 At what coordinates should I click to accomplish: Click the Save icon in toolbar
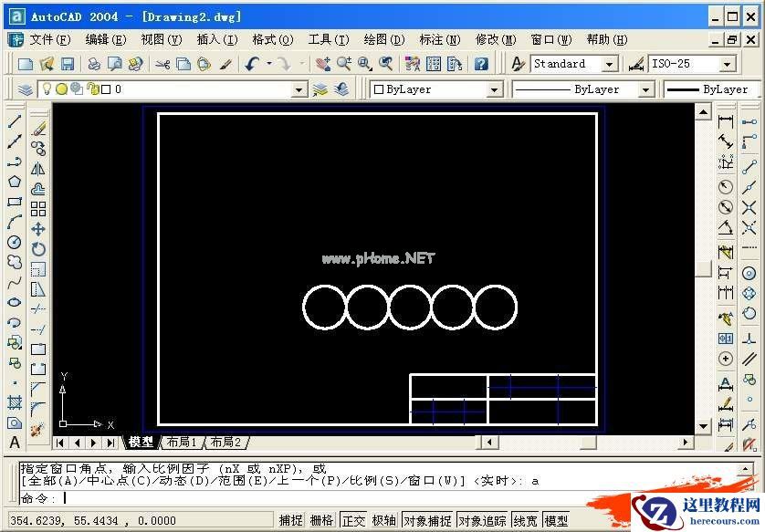point(68,64)
